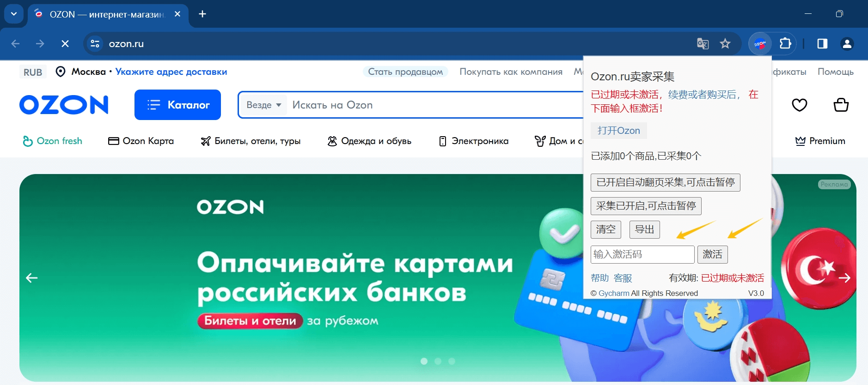
Task: Select the second banner carousel dot
Action: pyautogui.click(x=438, y=361)
